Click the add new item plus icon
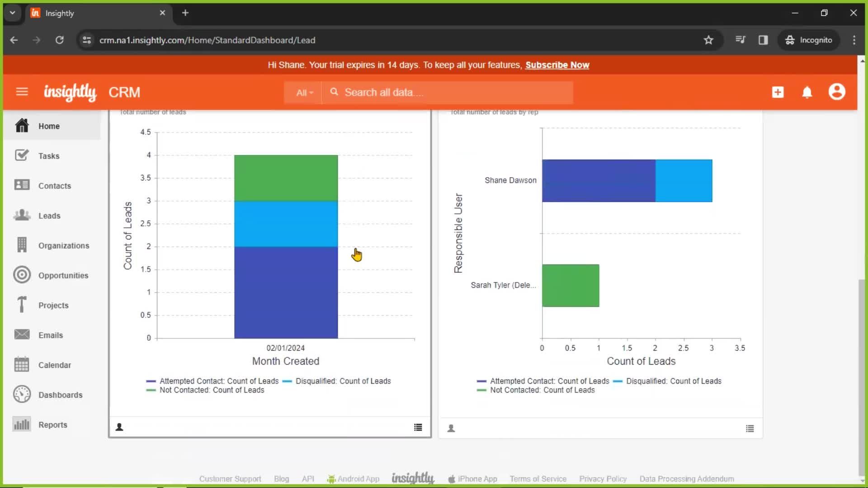Viewport: 868px width, 488px height. coord(778,92)
